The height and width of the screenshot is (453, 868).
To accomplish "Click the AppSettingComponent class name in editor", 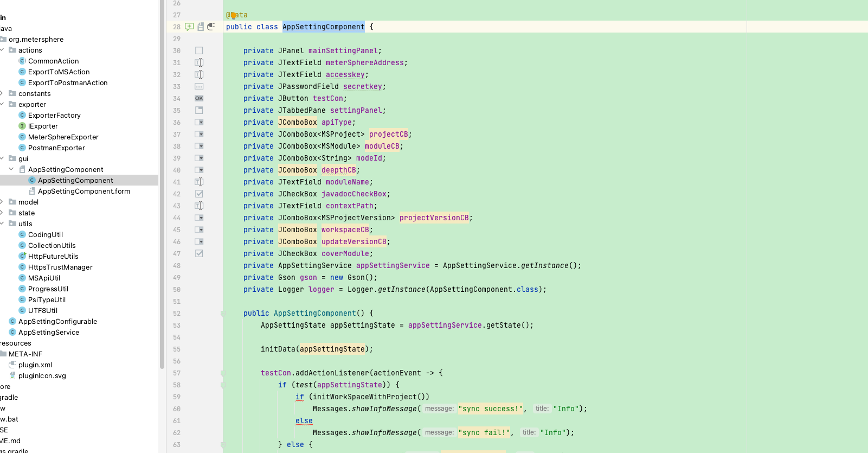I will click(x=324, y=27).
